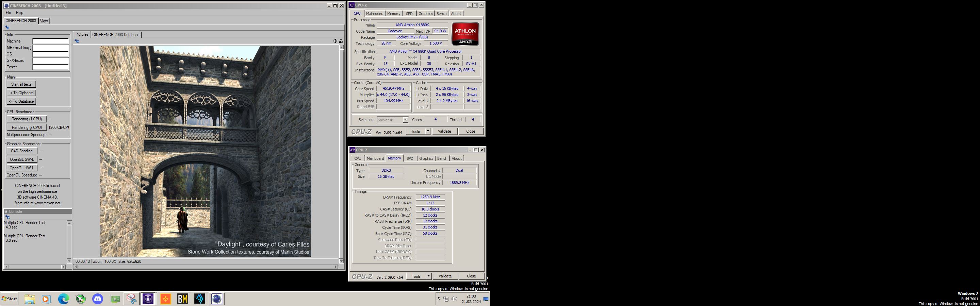
Task: Run the C4D Shading benchmark
Action: (22, 151)
